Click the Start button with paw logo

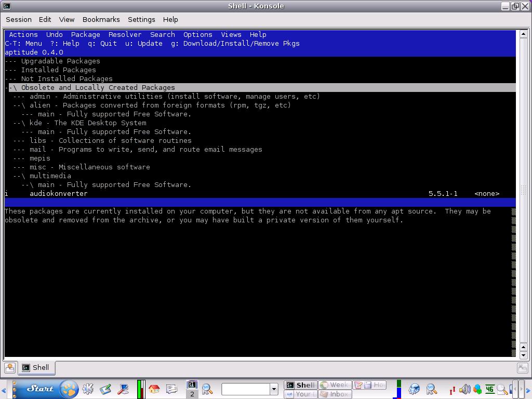(x=45, y=389)
